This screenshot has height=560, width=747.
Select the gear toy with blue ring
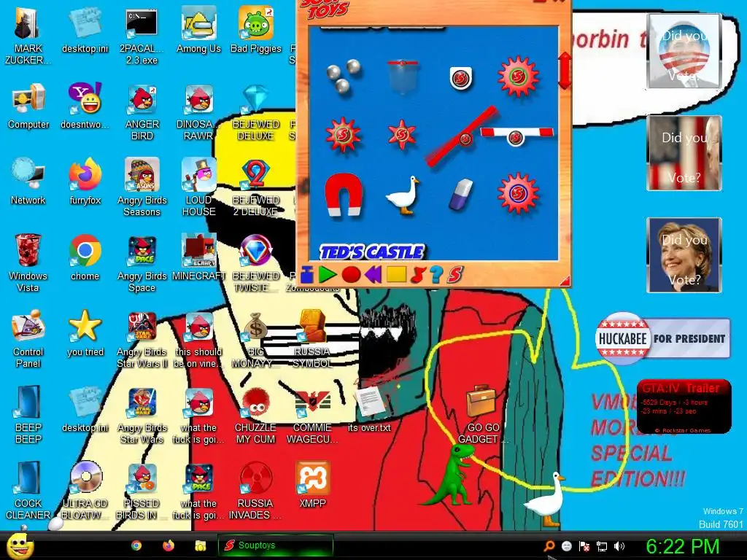(x=518, y=192)
